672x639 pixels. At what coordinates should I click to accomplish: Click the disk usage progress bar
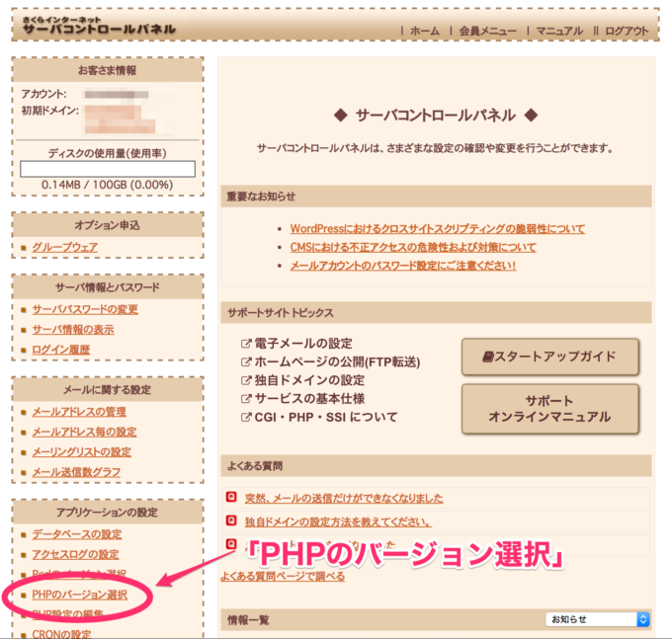108,169
